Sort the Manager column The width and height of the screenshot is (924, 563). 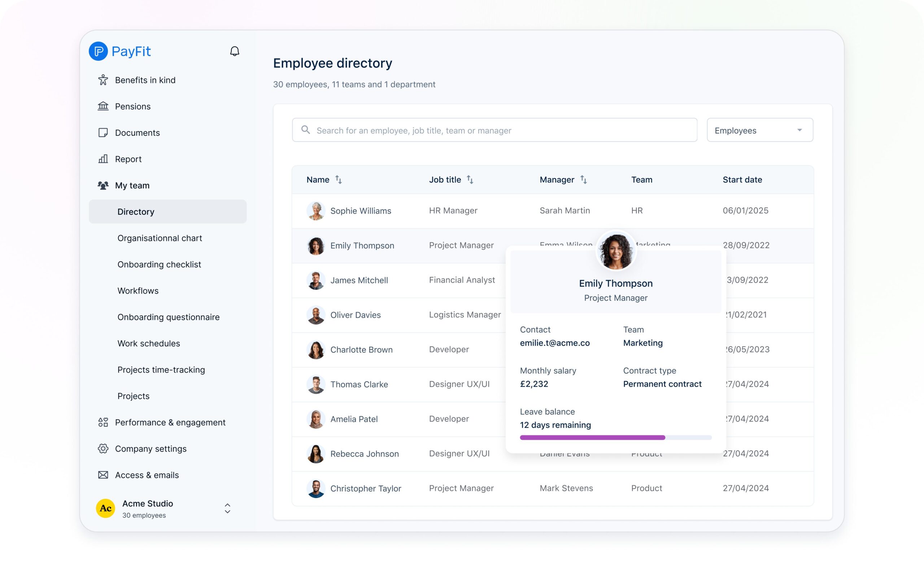coord(585,180)
